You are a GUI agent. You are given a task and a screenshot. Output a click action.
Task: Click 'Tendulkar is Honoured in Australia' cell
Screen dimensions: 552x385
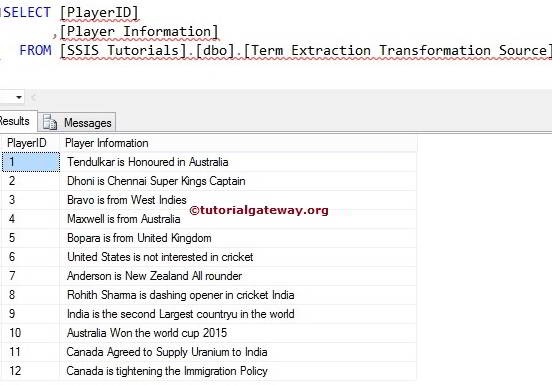click(238, 162)
